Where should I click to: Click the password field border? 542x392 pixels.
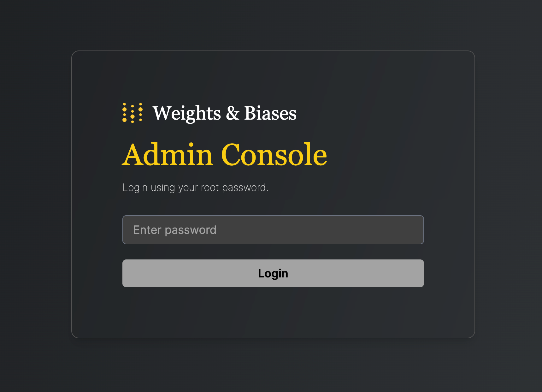point(273,217)
